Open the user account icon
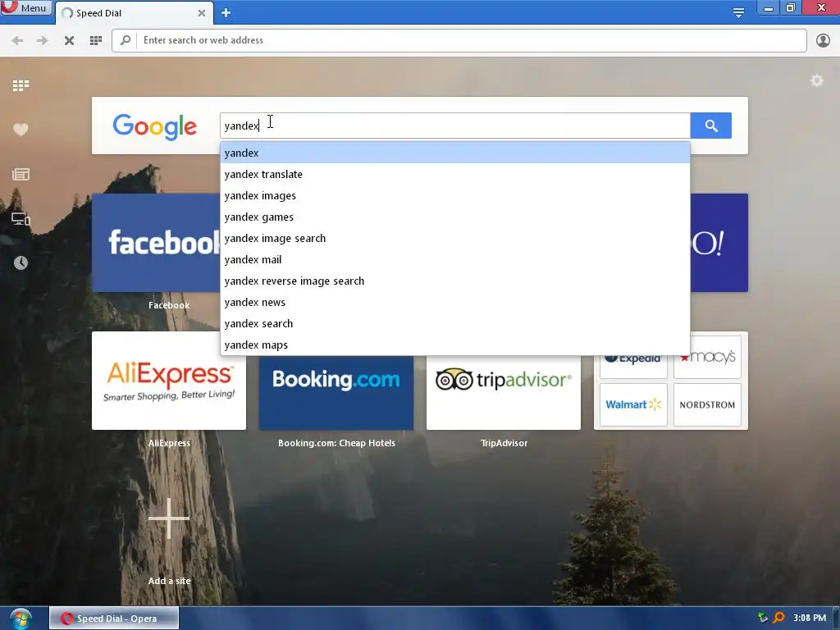This screenshot has height=630, width=840. [x=823, y=40]
